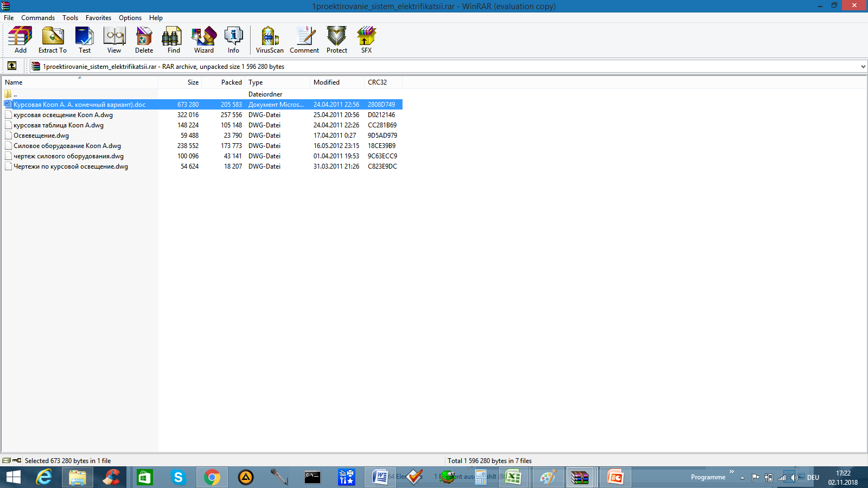The image size is (868, 488).
Task: Select 'Чертежи по курсовой освещение.dwg'
Action: coord(202,166)
